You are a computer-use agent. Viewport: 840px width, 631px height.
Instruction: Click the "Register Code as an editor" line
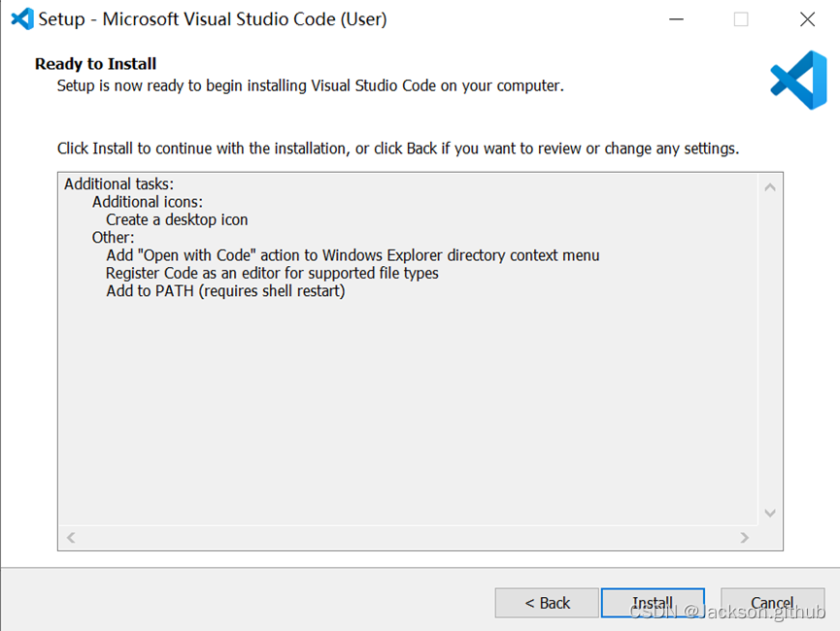[x=272, y=274]
